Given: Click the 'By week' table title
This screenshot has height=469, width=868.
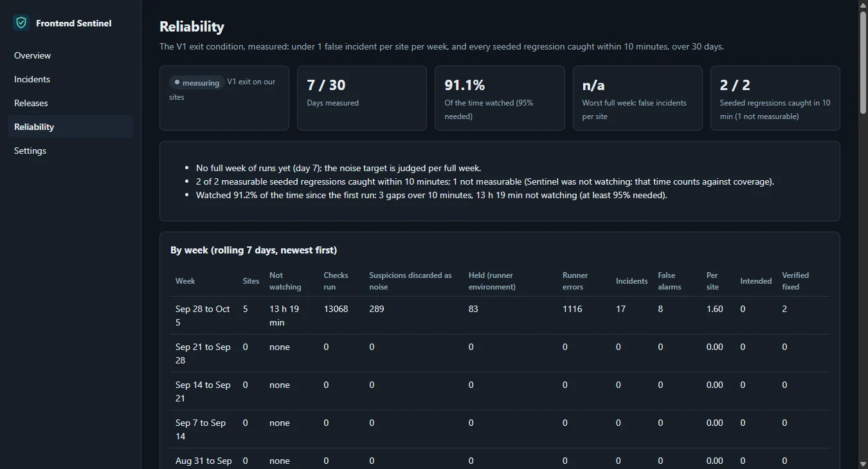Looking at the screenshot, I should pyautogui.click(x=253, y=250).
